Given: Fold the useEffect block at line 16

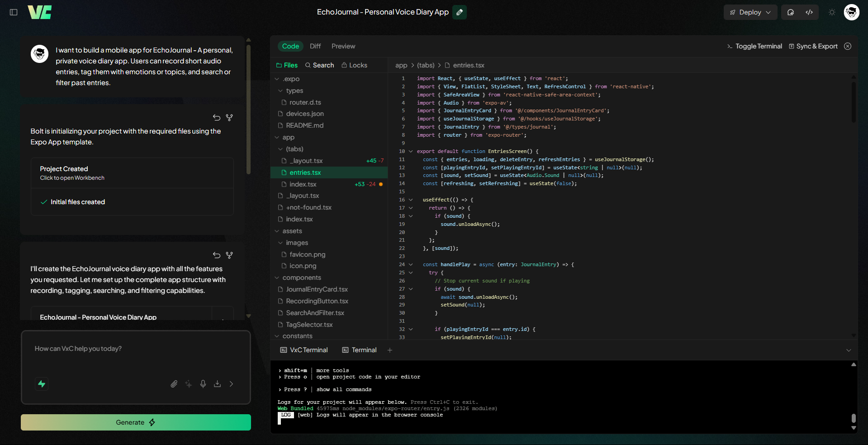Looking at the screenshot, I should tap(411, 200).
